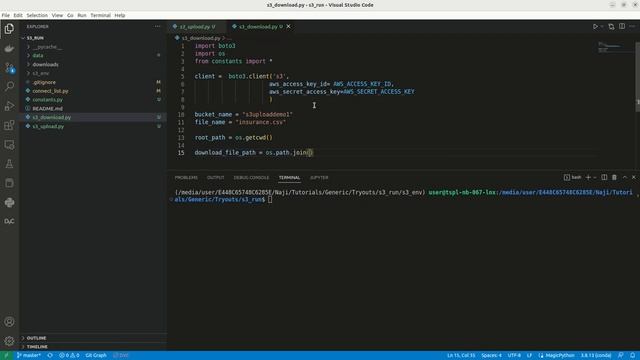Kill terminal with trash icon
This screenshot has height=360, width=640.
(614, 178)
